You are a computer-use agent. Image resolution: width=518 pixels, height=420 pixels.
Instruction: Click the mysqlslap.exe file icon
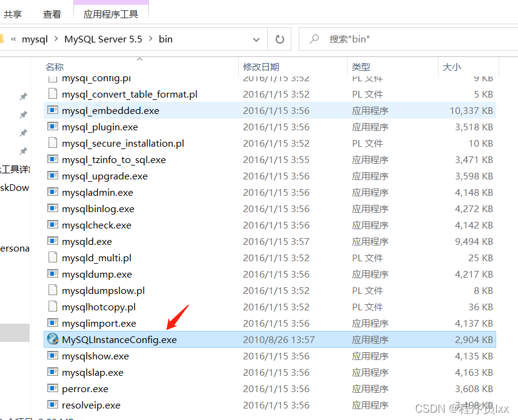coord(53,372)
